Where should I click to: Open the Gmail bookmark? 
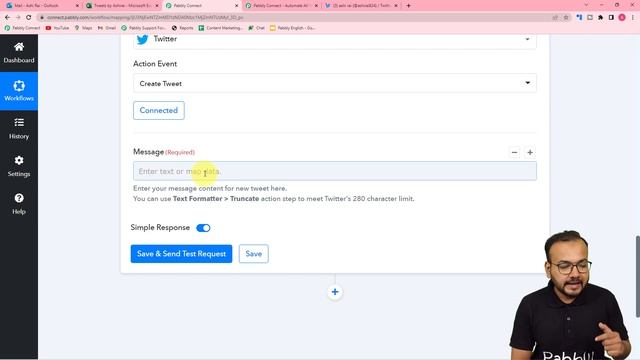107,28
